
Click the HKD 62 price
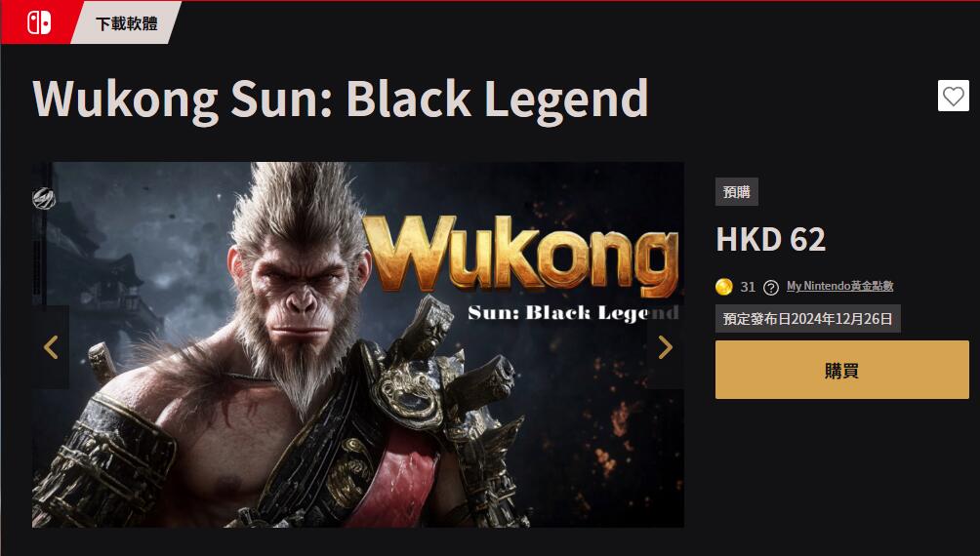(770, 239)
